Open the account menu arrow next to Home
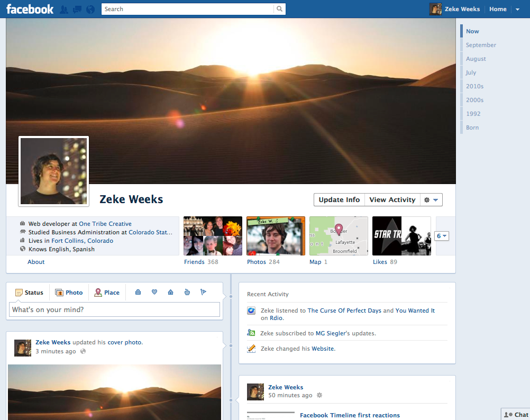530x420 pixels. pyautogui.click(x=517, y=10)
